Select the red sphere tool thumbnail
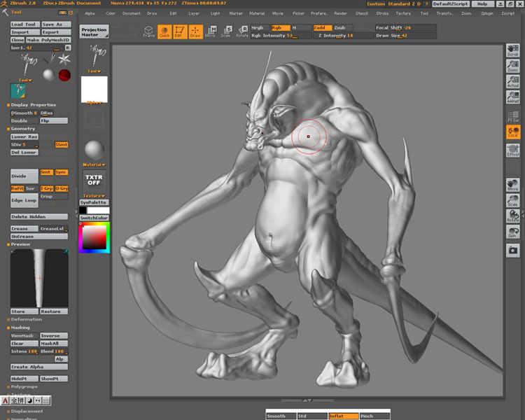 (x=64, y=75)
